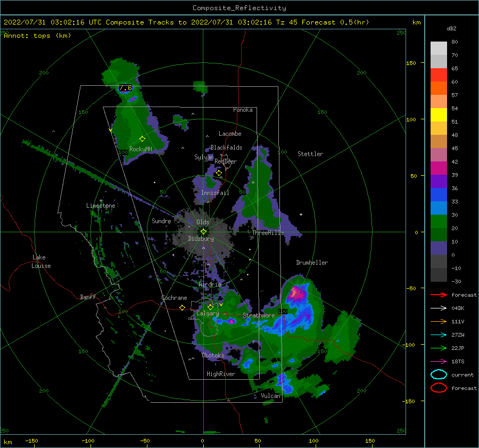Click the Strathmore label
479x448 pixels.
click(259, 315)
